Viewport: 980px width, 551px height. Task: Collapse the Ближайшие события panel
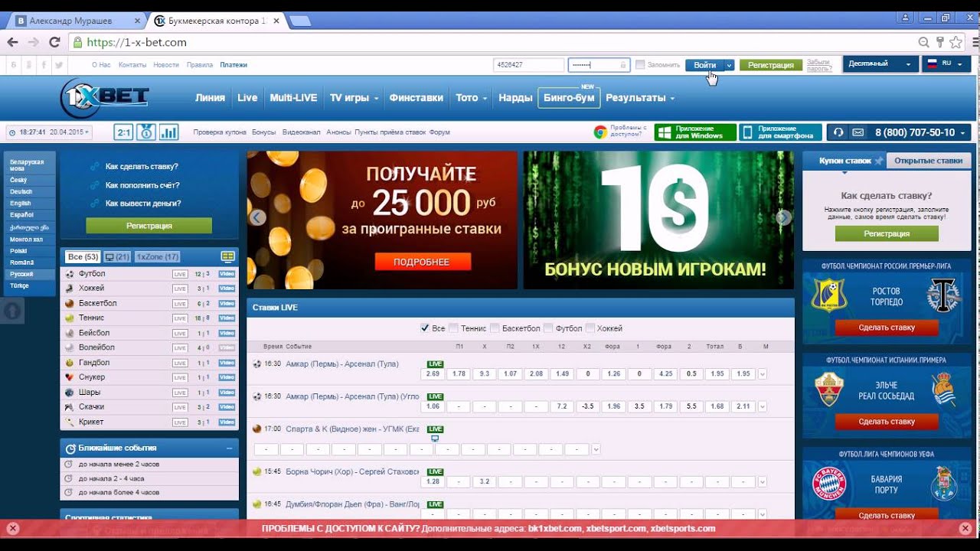coord(229,448)
